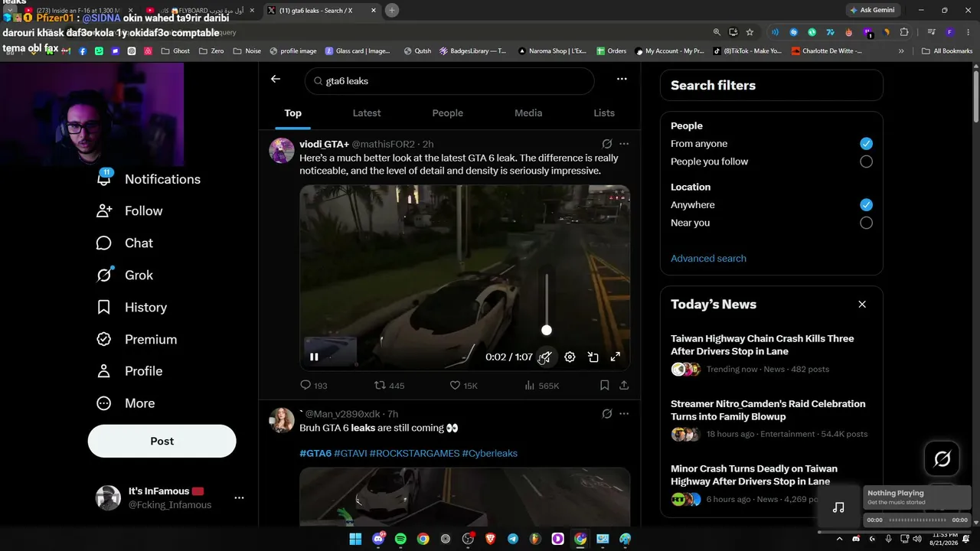Switch to the Lists tab
The image size is (980, 551).
tap(604, 113)
